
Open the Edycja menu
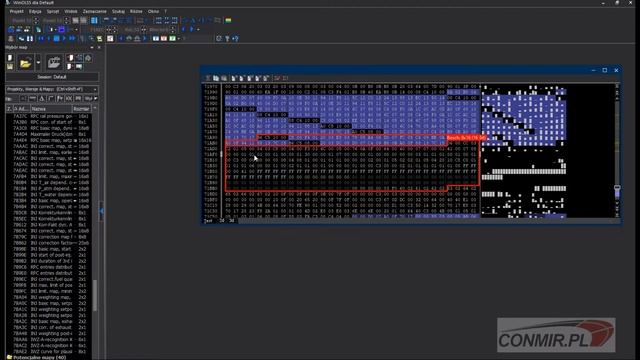pyautogui.click(x=35, y=11)
